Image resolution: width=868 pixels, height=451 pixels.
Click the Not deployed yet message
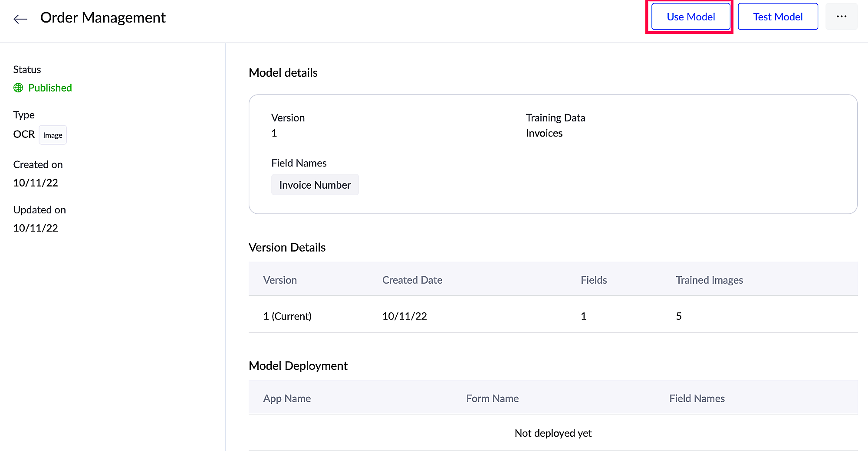[x=553, y=433]
